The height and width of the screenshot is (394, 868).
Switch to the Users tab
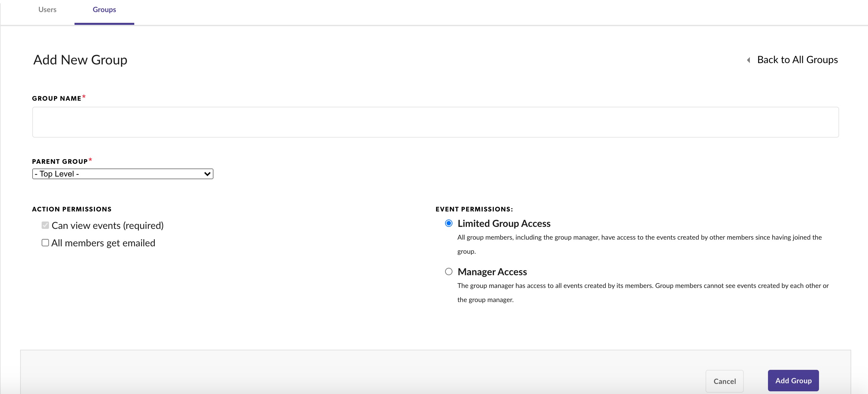(47, 10)
